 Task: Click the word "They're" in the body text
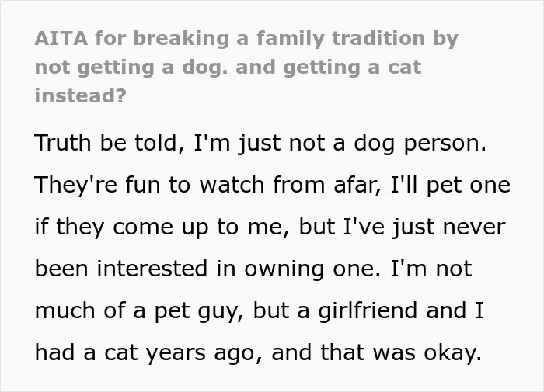click(x=76, y=184)
